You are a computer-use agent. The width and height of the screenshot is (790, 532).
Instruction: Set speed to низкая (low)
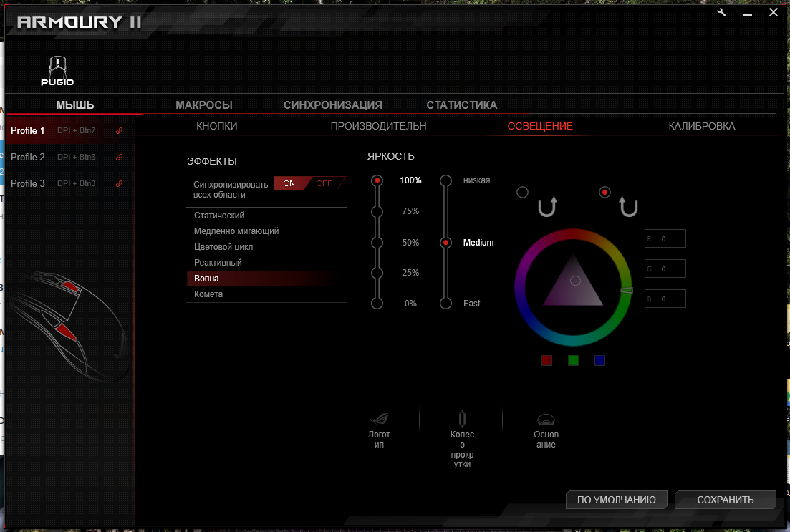tap(446, 181)
